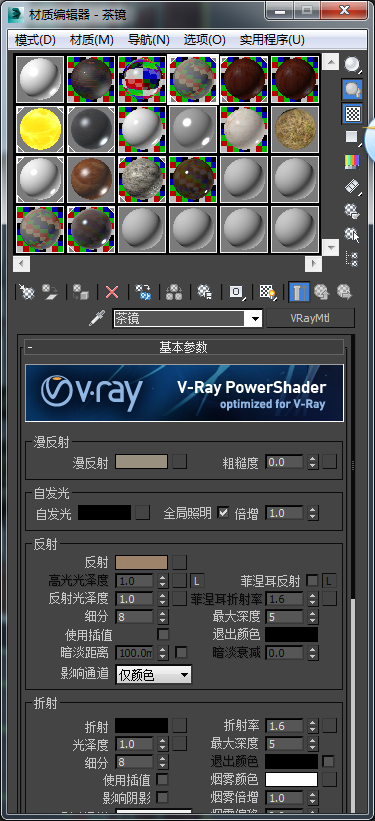Click the Make Unique icon

point(173,292)
